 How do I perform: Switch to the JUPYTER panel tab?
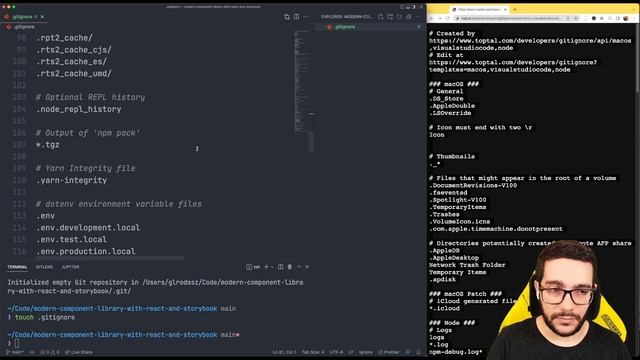click(70, 267)
